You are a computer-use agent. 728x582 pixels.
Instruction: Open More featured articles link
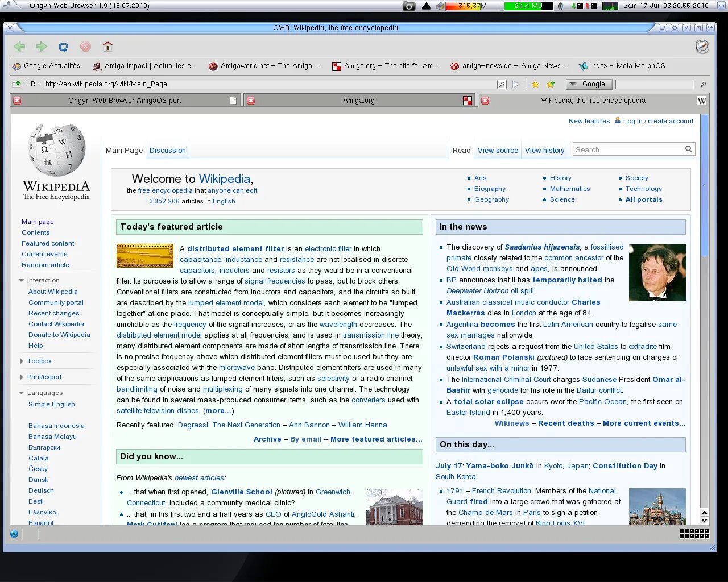(x=377, y=439)
